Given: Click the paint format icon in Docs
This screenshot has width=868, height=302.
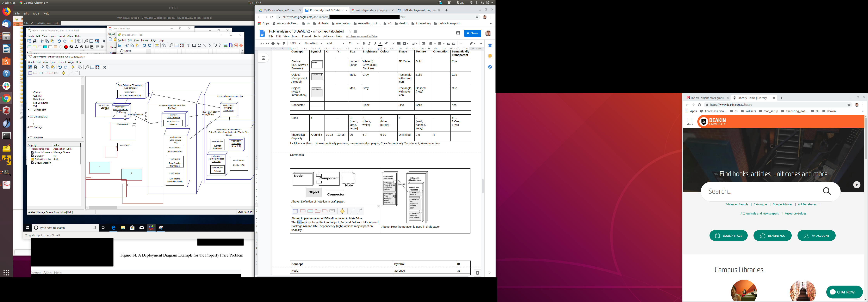Looking at the screenshot, I should pyautogui.click(x=284, y=43).
